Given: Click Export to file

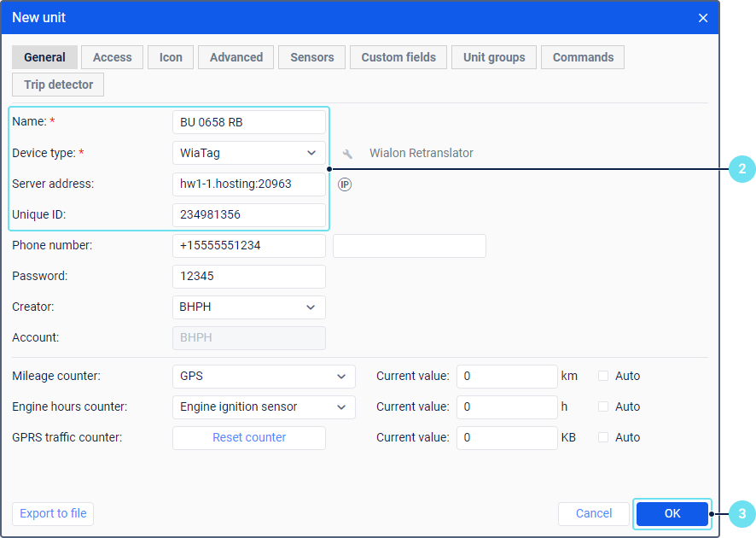Looking at the screenshot, I should click(x=53, y=514).
